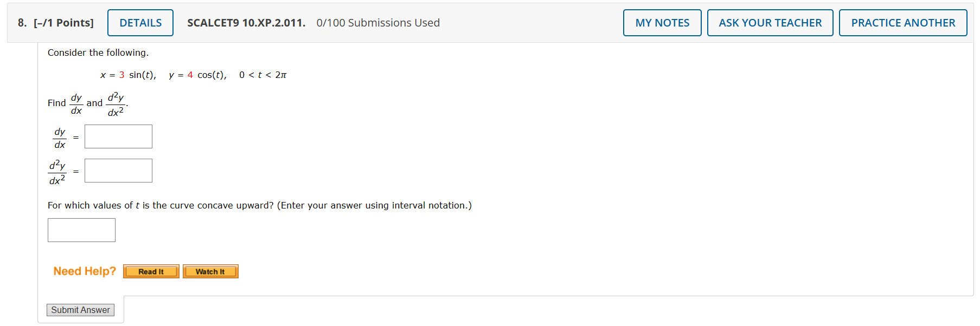Click inside the dy/dx answer box

pos(118,136)
